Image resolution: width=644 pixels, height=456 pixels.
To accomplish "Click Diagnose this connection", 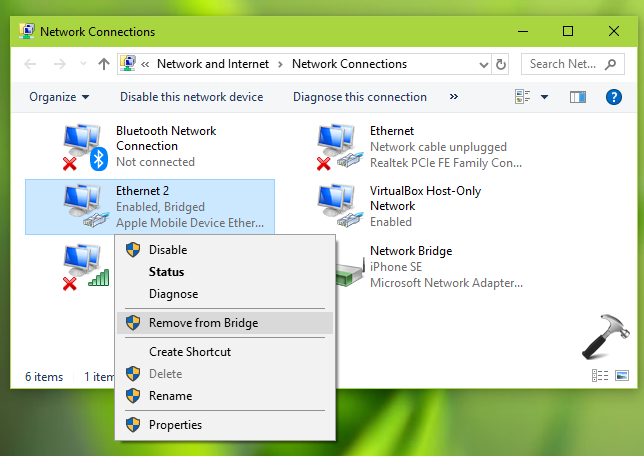I will [x=359, y=97].
